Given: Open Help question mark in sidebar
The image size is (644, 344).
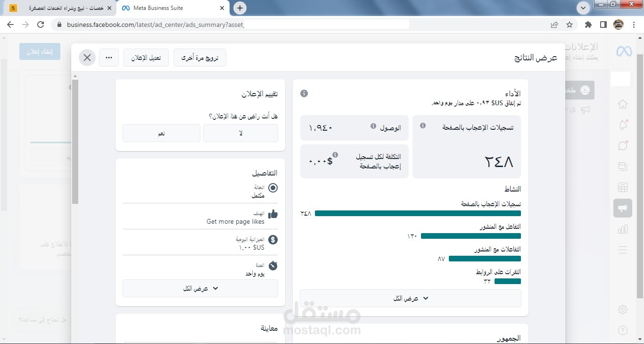Looking at the screenshot, I should point(623,330).
